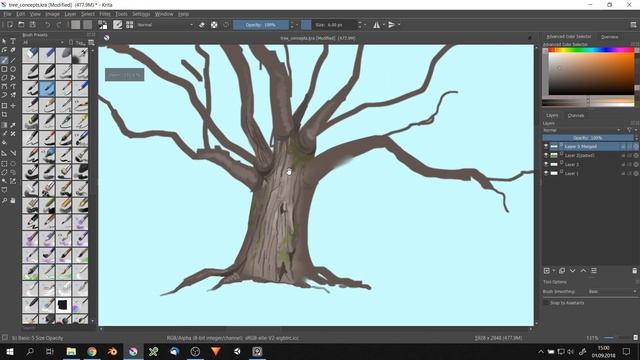The width and height of the screenshot is (640, 360).
Task: Toggle preserve alpha in the toolbar
Action: 214,25
